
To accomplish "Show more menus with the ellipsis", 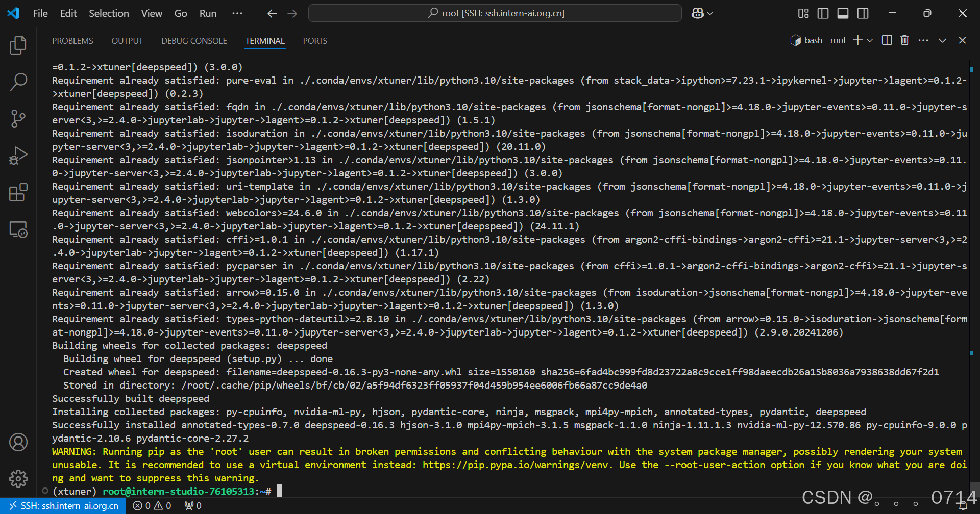I will click(x=237, y=13).
